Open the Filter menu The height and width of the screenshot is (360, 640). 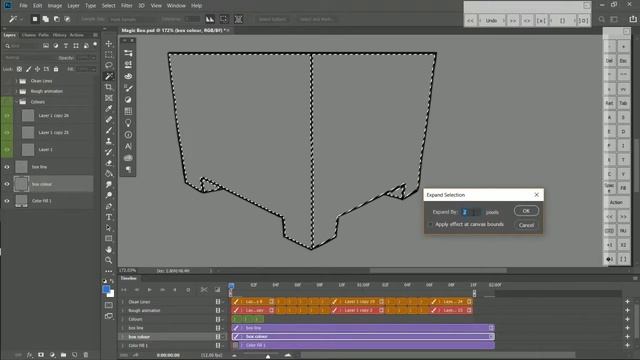point(127,6)
